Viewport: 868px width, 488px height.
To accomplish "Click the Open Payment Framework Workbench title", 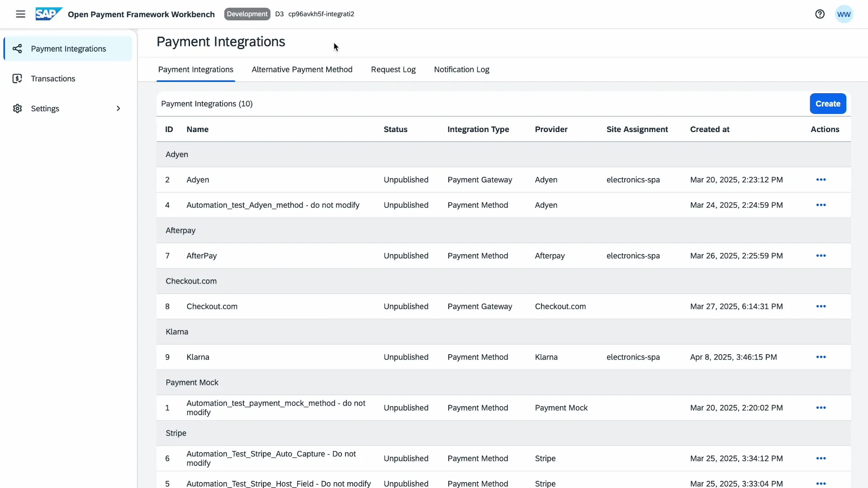I will [141, 14].
